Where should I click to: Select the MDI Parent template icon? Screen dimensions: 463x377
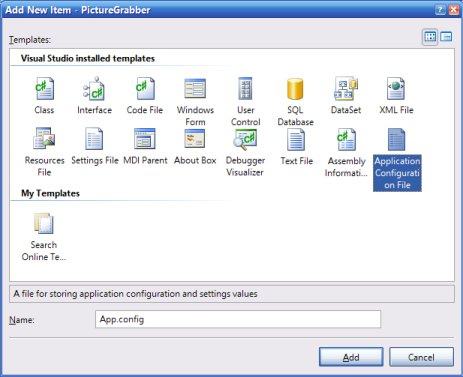point(145,139)
